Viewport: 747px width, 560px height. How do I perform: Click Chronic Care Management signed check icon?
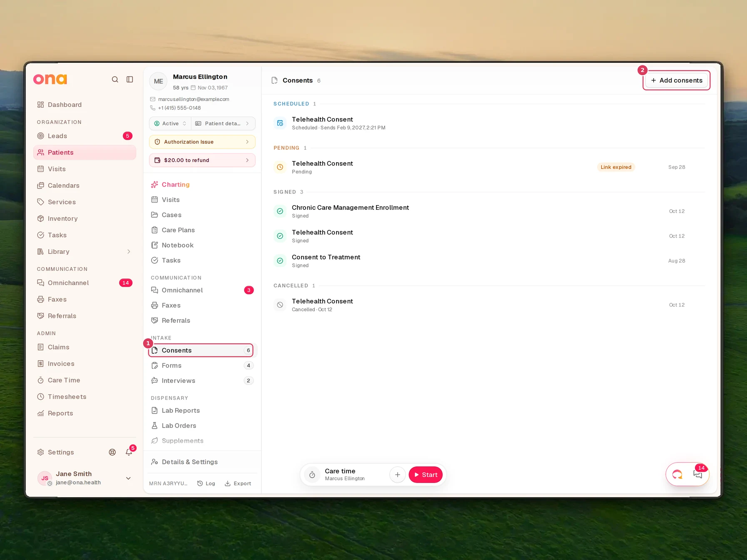coord(280,211)
